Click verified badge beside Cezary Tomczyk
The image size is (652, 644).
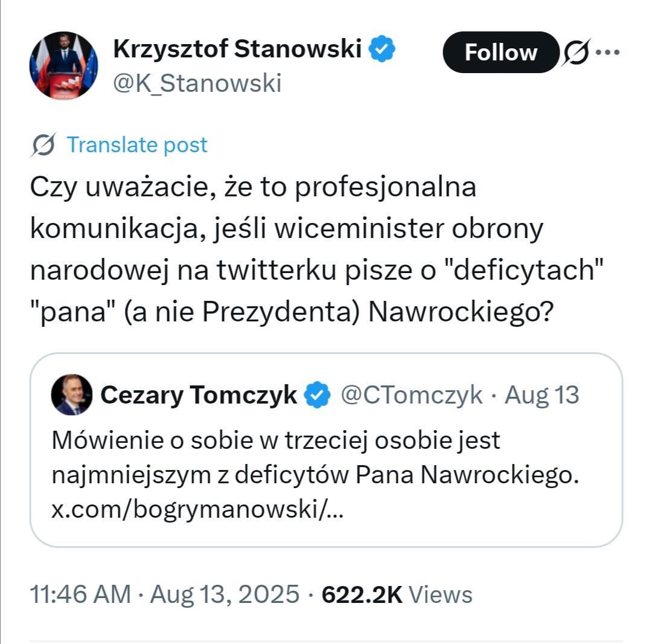pos(317,395)
